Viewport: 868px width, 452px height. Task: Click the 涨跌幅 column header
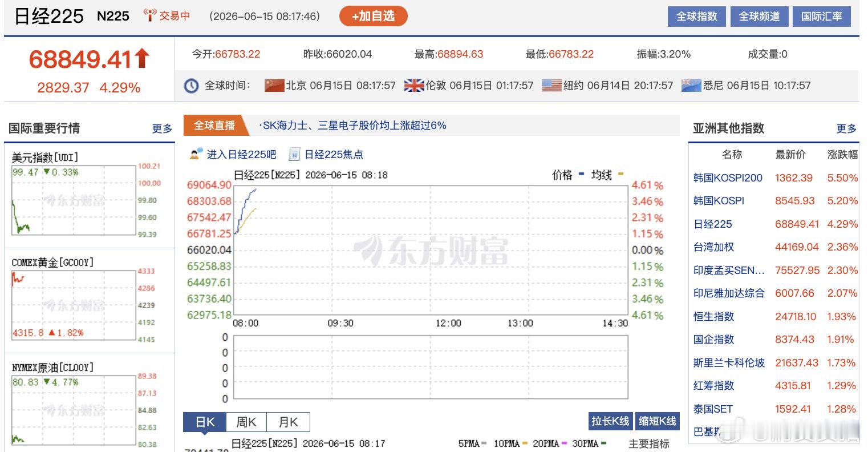click(842, 155)
